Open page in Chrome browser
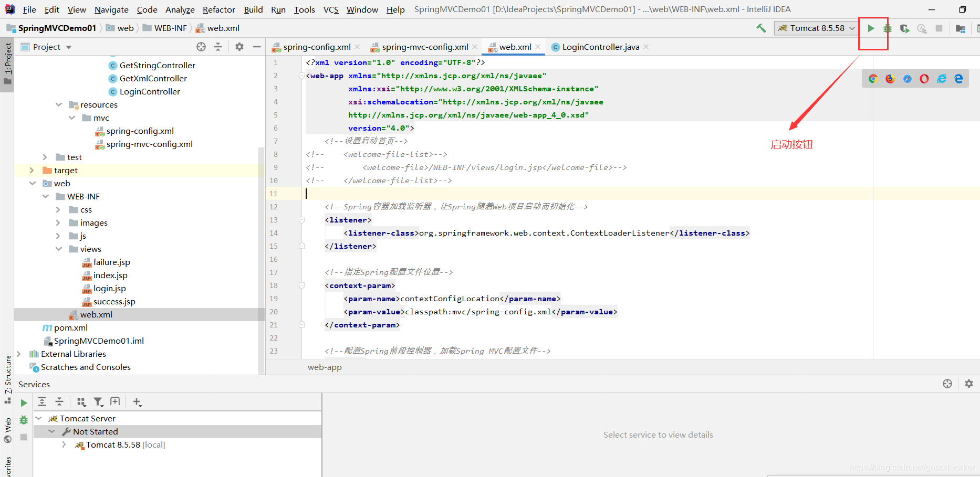 coord(873,79)
